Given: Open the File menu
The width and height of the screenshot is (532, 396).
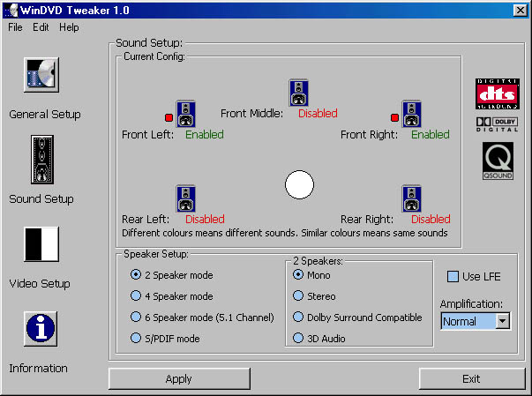Looking at the screenshot, I should (15, 27).
